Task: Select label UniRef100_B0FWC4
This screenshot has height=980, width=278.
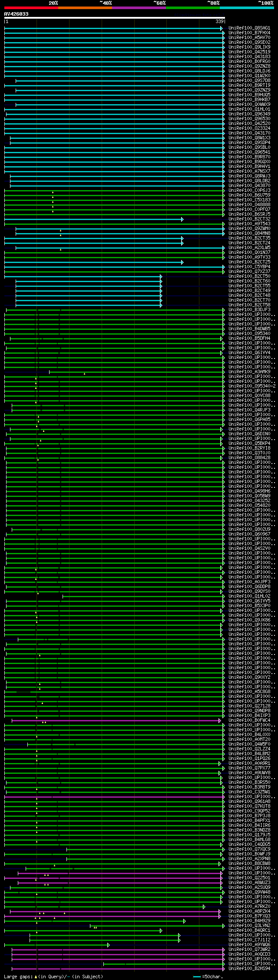Action: (x=249, y=720)
